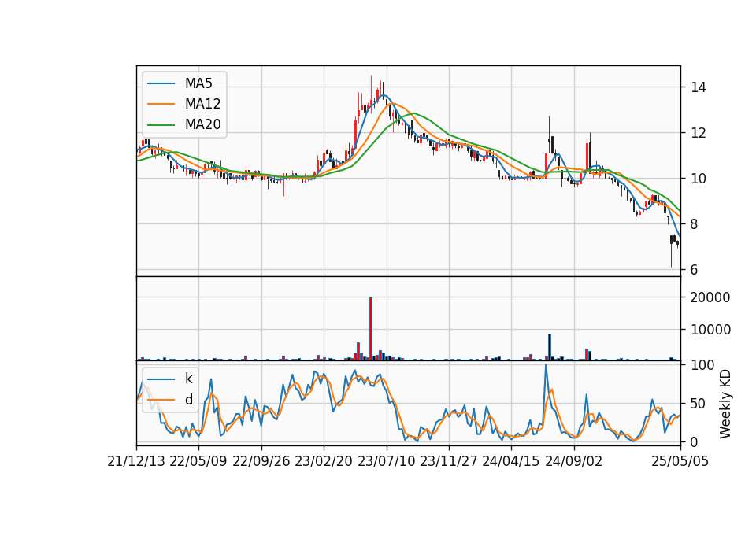This screenshot has width=756, height=543.
Task: Click the tallest volume bar near 20000
Action: coord(371,329)
